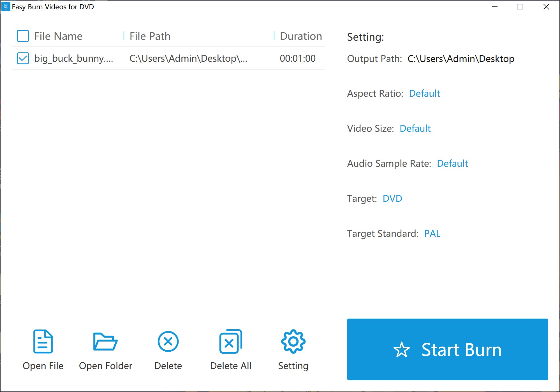Screen dimensions: 560x392
Task: Click the Open Folder icon
Action: [105, 341]
